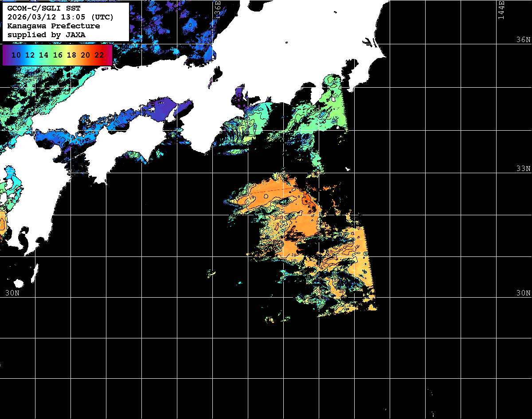The image size is (532, 419).
Task: Select the small white island near 33N
Action: (348, 169)
